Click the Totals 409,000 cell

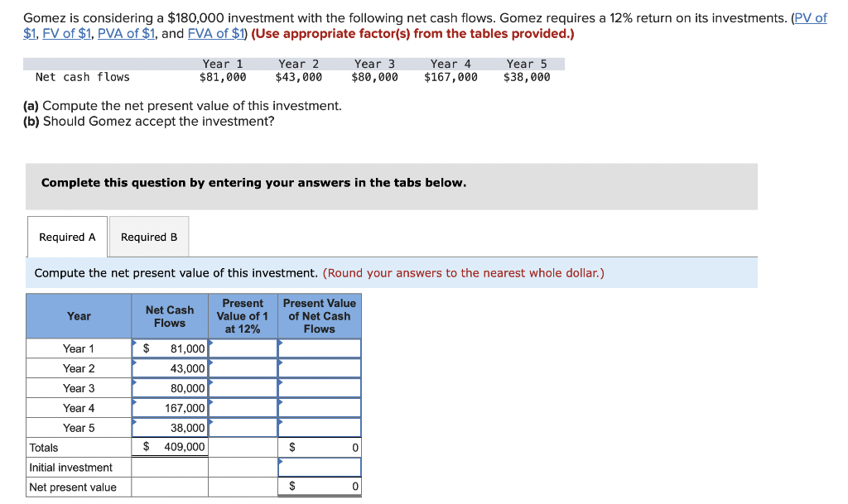(170, 447)
